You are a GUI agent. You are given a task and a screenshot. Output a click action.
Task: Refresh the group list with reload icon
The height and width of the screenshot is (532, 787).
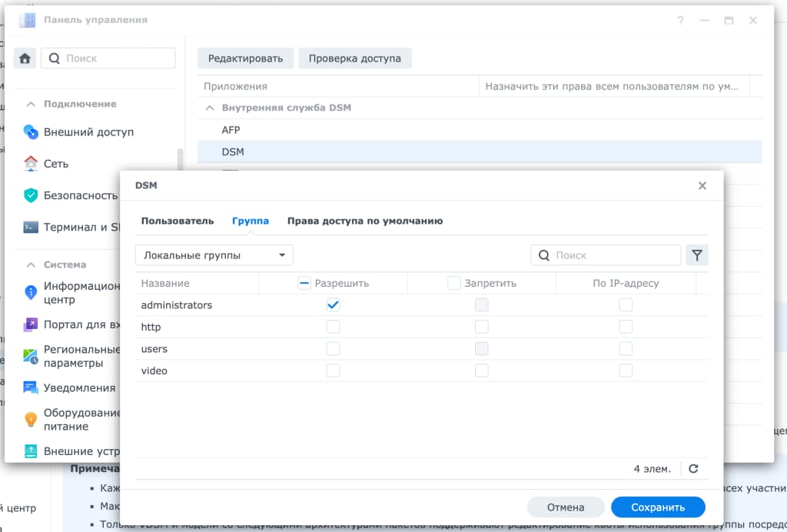pyautogui.click(x=694, y=469)
